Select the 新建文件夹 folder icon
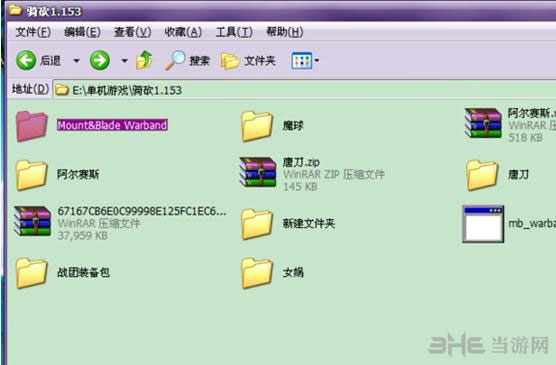This screenshot has width=556, height=365. 257,224
